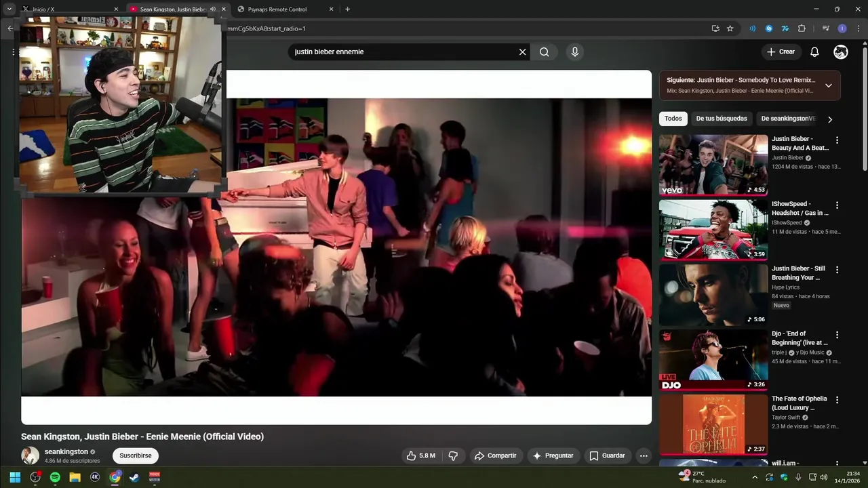This screenshot has width=868, height=488.
Task: Open options for IShowSpeed Headshot video
Action: 837,205
